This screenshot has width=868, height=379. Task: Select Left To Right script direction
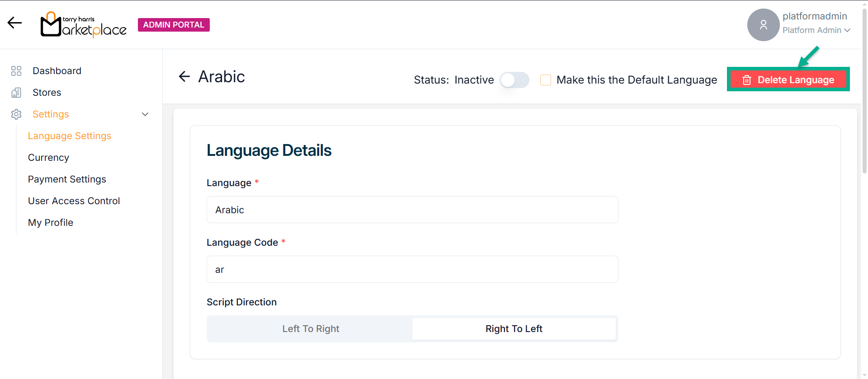[x=311, y=329]
